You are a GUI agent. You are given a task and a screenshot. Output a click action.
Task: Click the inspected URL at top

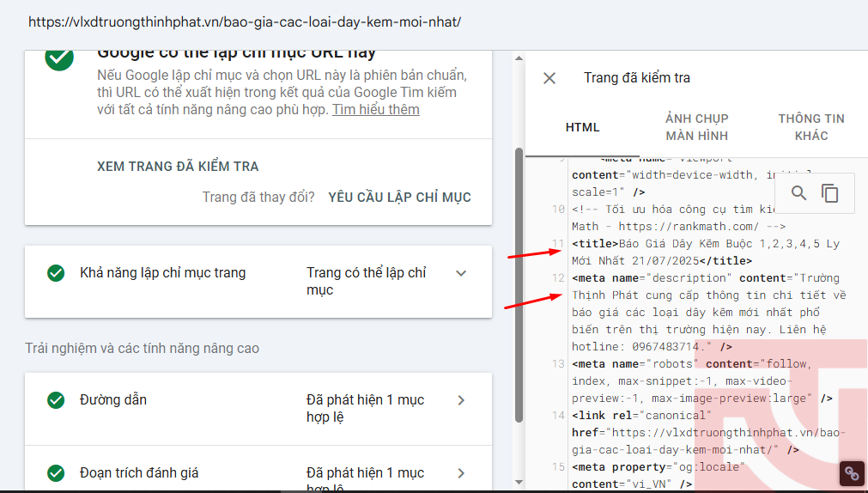pos(245,22)
